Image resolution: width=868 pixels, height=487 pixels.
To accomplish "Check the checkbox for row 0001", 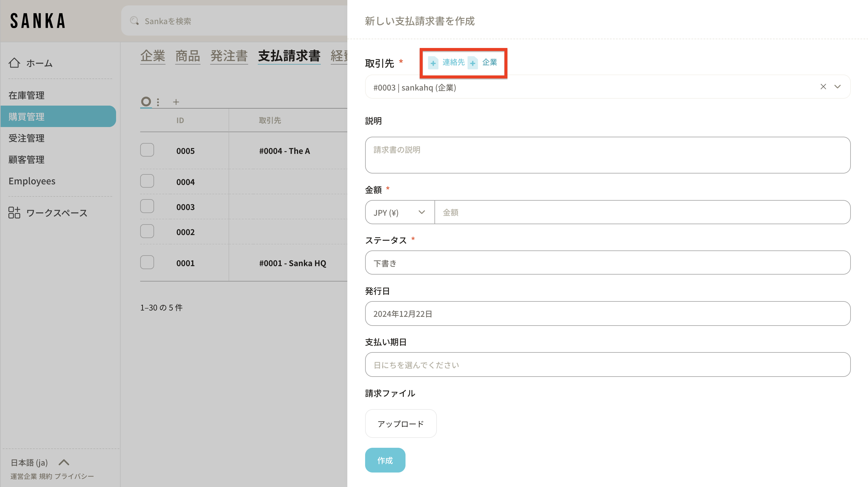I will coord(147,263).
